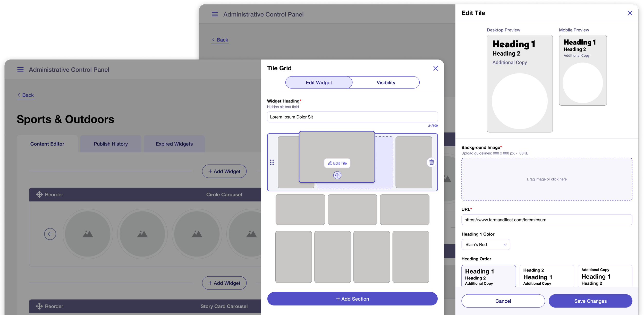644x315 pixels.
Task: Click Add Section button
Action: (x=352, y=299)
